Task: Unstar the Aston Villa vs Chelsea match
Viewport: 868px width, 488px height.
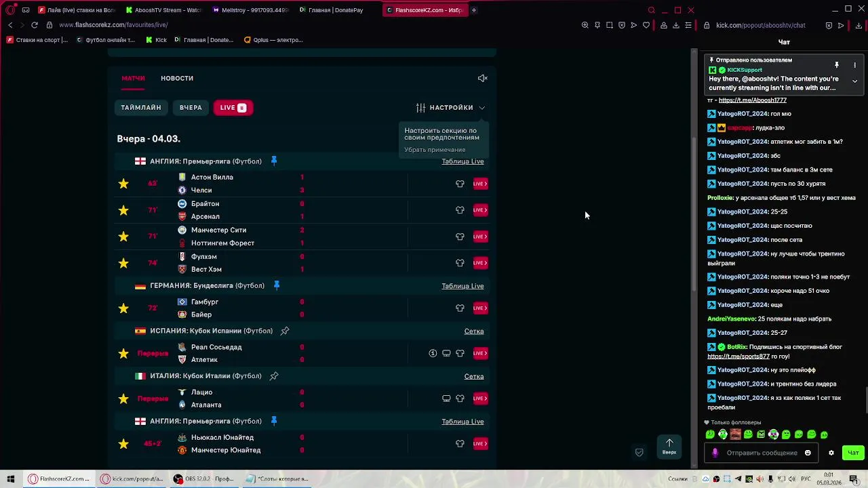Action: coord(123,184)
